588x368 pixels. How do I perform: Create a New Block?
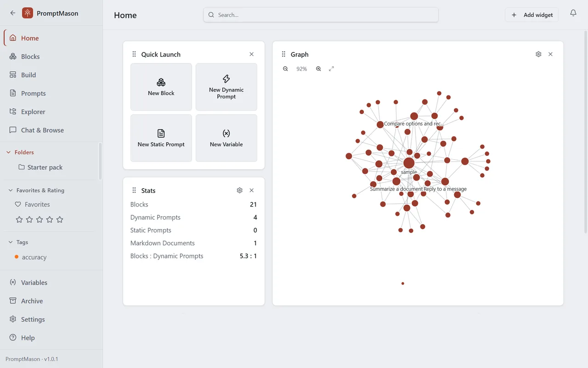click(x=161, y=87)
